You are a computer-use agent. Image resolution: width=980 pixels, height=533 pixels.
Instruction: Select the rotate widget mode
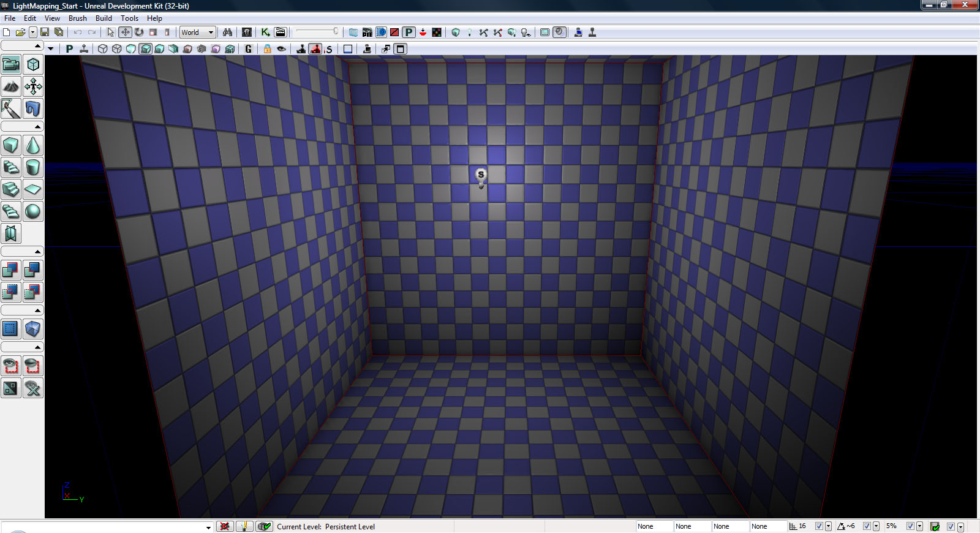(x=139, y=32)
